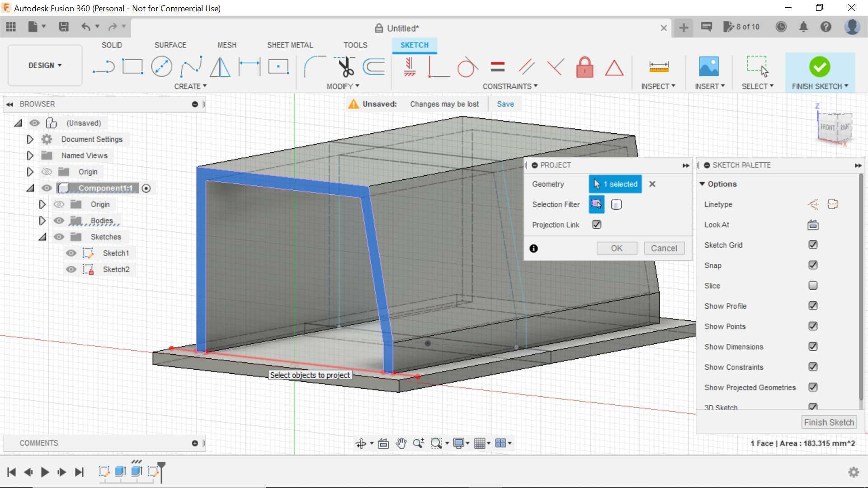This screenshot has width=868, height=488.
Task: Activate the 2-Point Rectangle tool
Action: 132,66
